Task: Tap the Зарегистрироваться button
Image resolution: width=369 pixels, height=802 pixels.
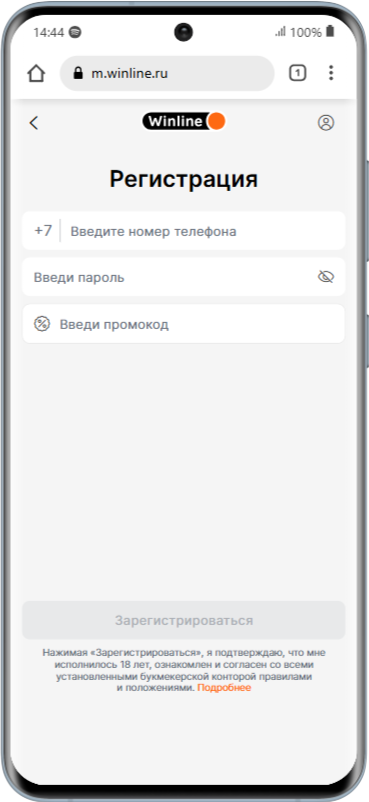Action: 184,620
